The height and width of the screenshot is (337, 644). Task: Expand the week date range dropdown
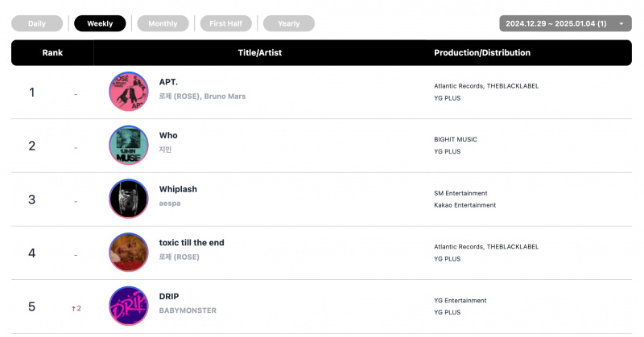565,23
